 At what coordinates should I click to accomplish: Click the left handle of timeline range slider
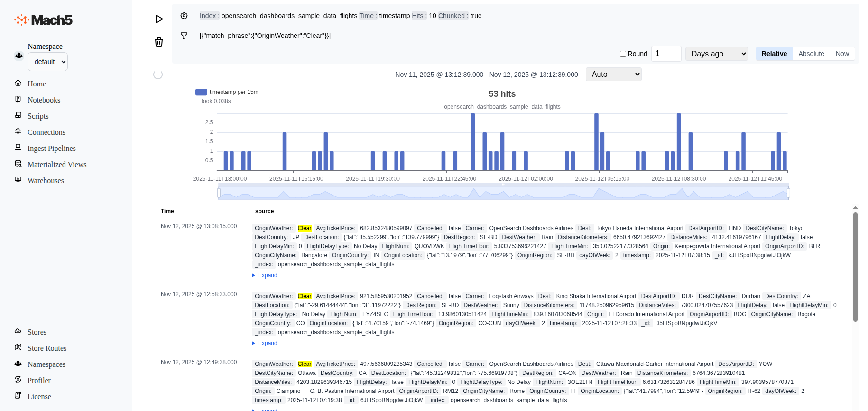click(x=219, y=193)
